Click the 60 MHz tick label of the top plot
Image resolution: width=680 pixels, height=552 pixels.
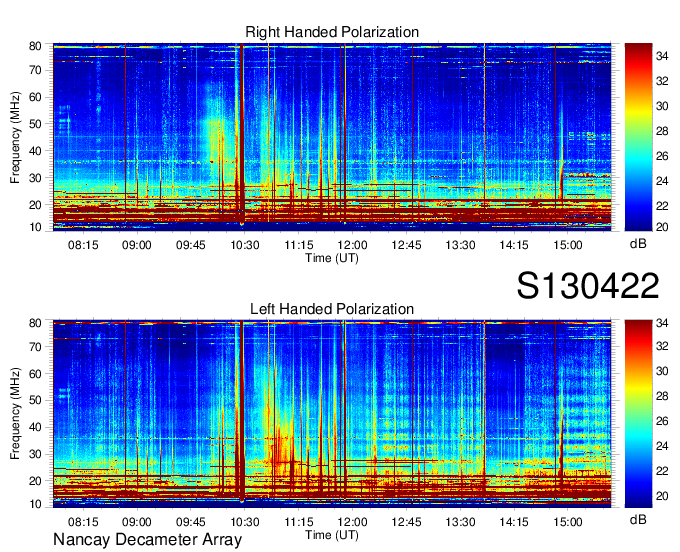tap(35, 97)
